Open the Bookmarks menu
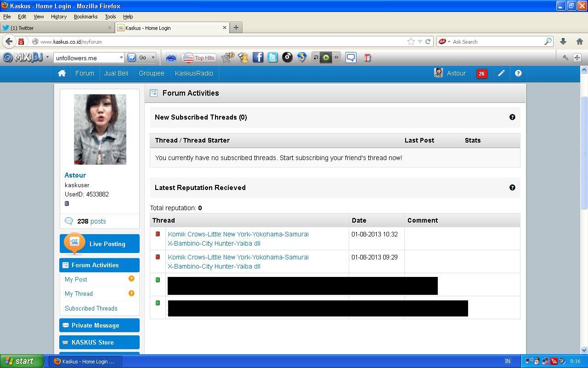Viewport: 588px width, 368px height. [x=85, y=17]
